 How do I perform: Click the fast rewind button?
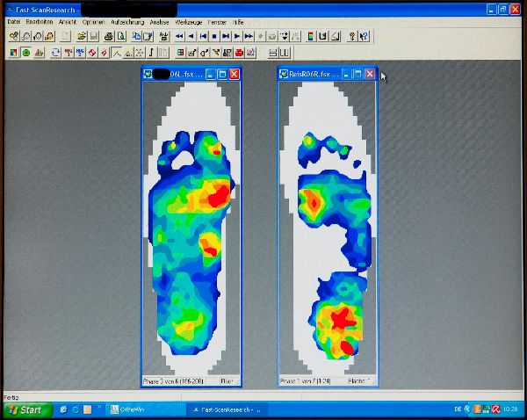coord(179,37)
